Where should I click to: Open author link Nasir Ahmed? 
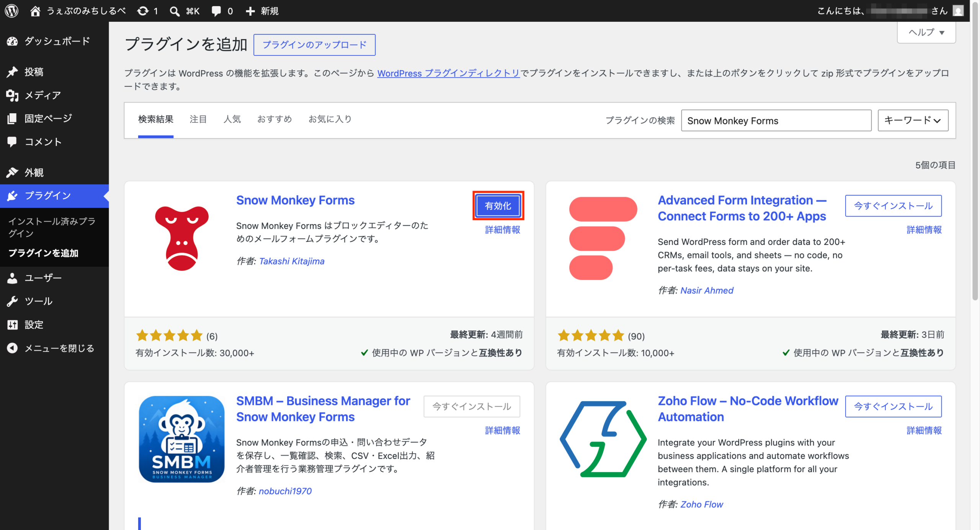(x=707, y=290)
